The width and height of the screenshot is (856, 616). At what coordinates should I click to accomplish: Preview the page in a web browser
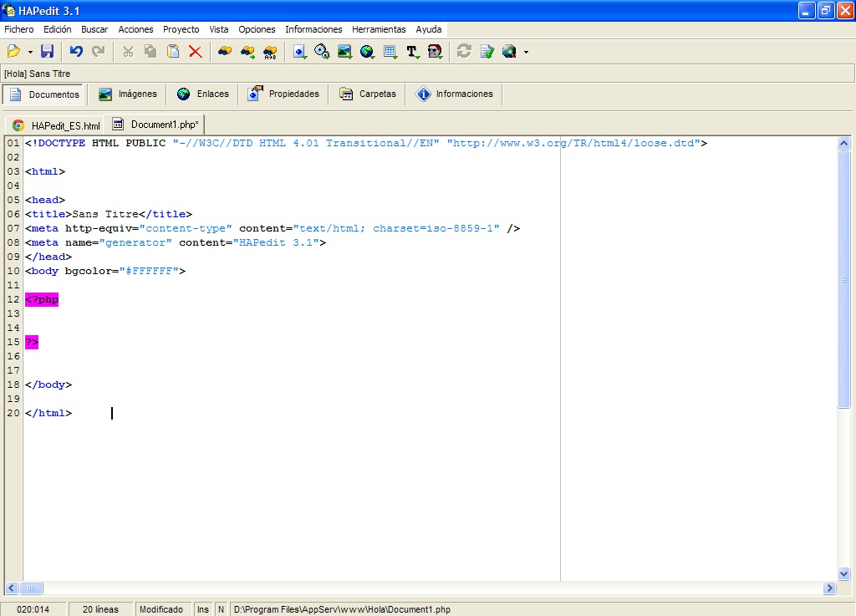pyautogui.click(x=511, y=51)
